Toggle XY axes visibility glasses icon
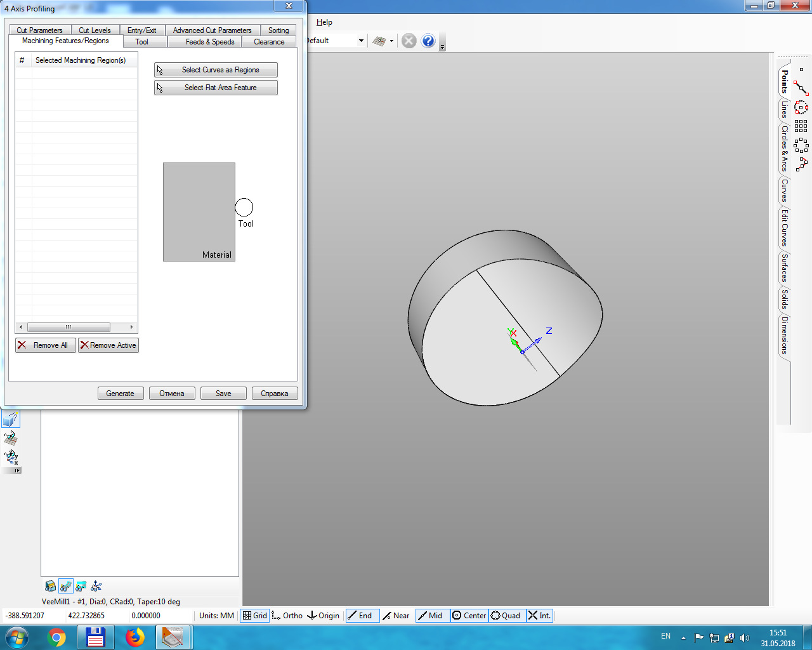Screen dimensions: 812x650 (x=11, y=456)
